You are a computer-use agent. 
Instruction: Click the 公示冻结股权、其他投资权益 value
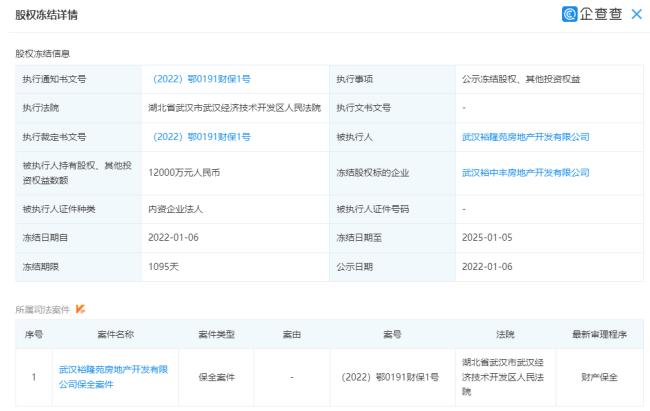(521, 79)
